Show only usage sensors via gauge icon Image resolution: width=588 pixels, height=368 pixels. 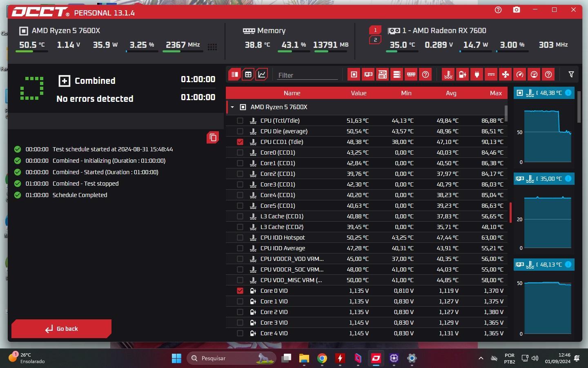click(534, 74)
